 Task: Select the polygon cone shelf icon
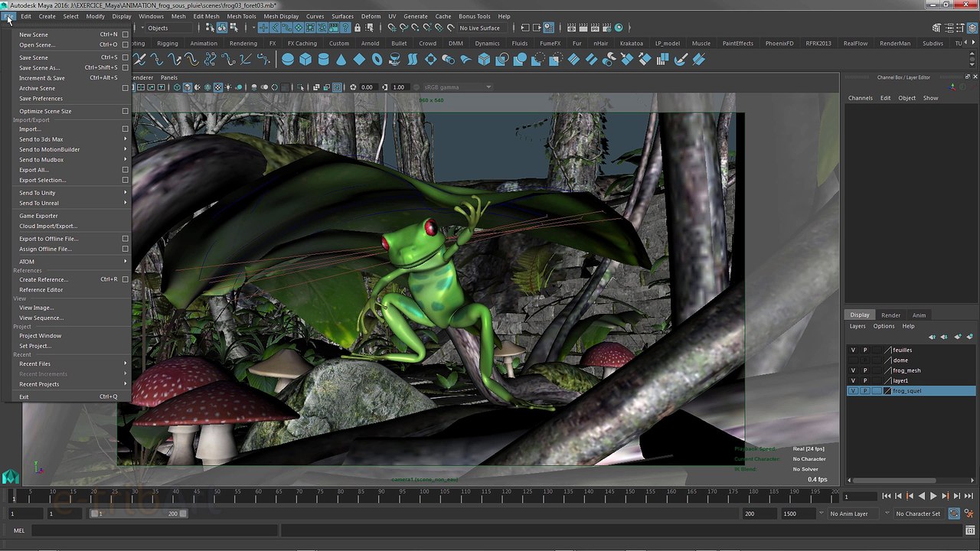click(341, 60)
